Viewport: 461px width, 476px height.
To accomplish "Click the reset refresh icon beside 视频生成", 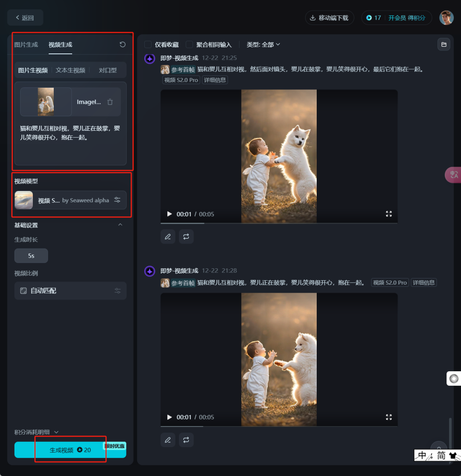I will point(123,44).
